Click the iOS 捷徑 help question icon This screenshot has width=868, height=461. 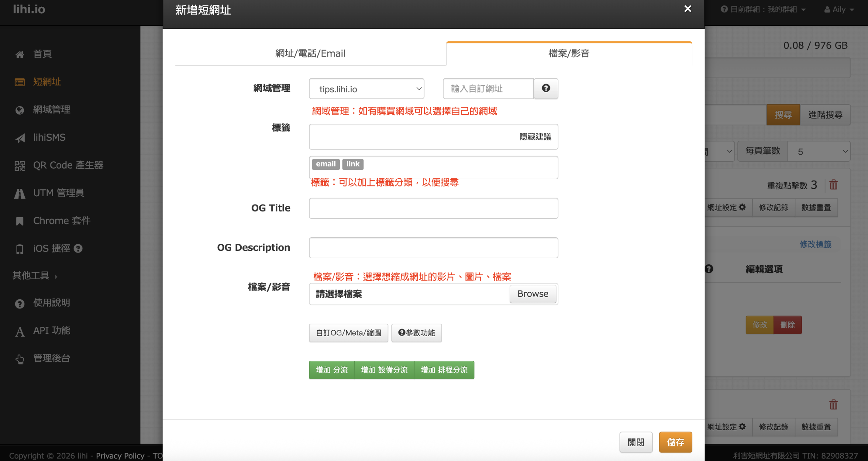[x=78, y=249]
